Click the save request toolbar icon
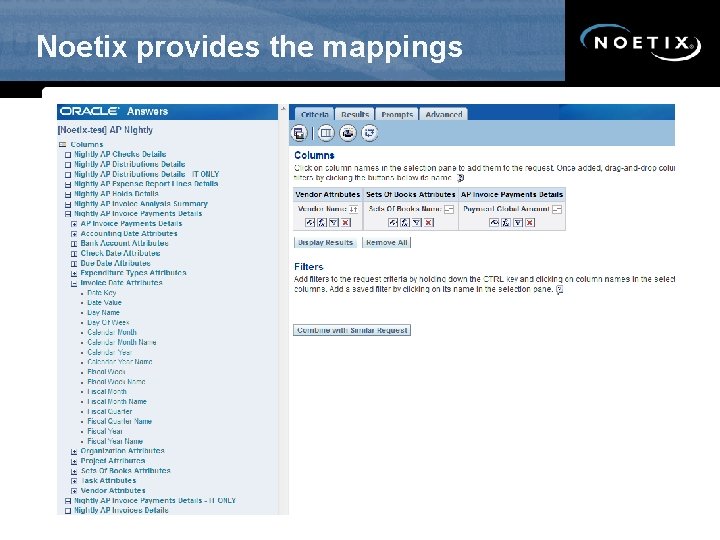The height and width of the screenshot is (540, 720). pos(299,133)
